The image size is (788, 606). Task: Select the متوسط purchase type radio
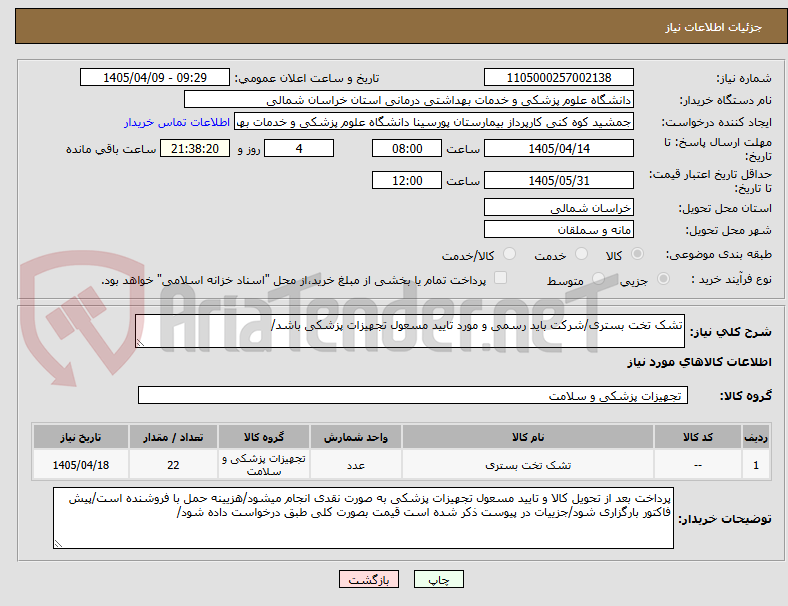[x=598, y=278]
